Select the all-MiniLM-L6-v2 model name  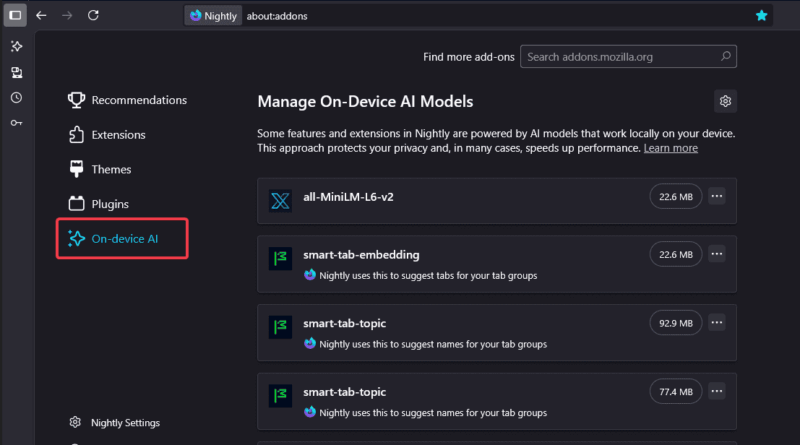(x=348, y=197)
